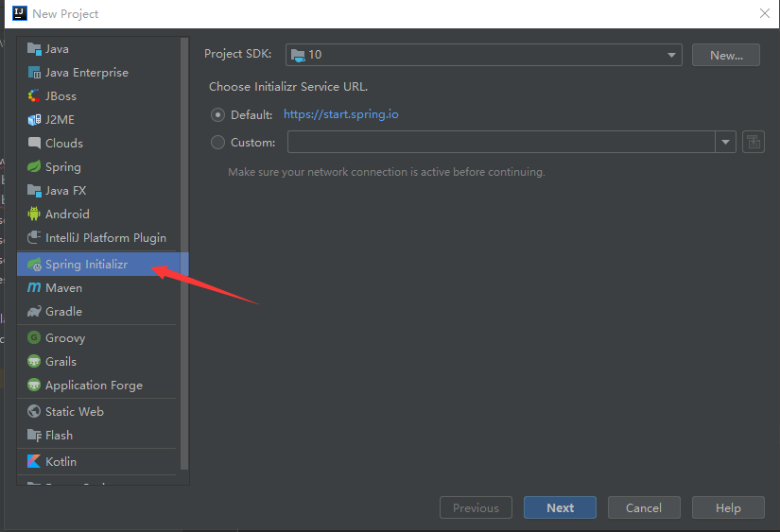
Task: Choose the Maven m icon
Action: pyautogui.click(x=34, y=287)
